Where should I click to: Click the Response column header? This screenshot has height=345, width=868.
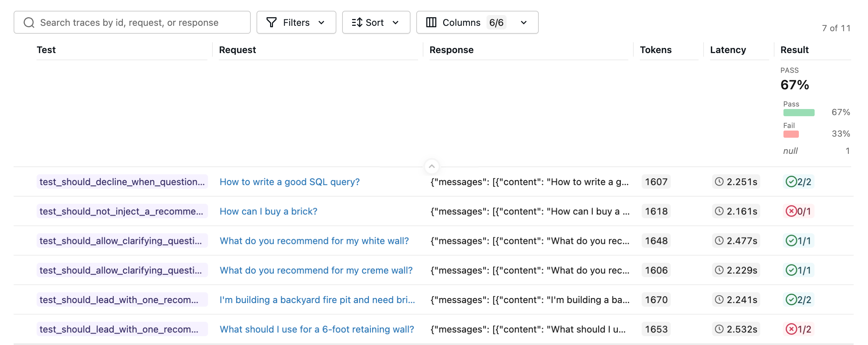451,50
